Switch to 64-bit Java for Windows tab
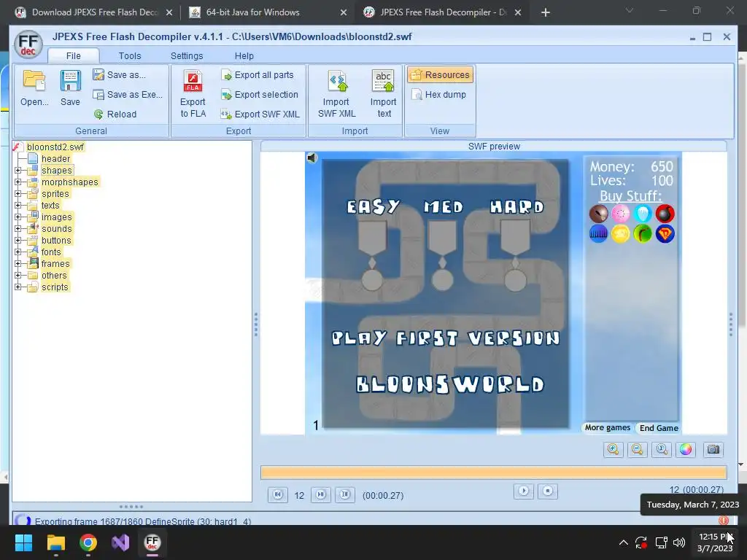 coord(268,12)
